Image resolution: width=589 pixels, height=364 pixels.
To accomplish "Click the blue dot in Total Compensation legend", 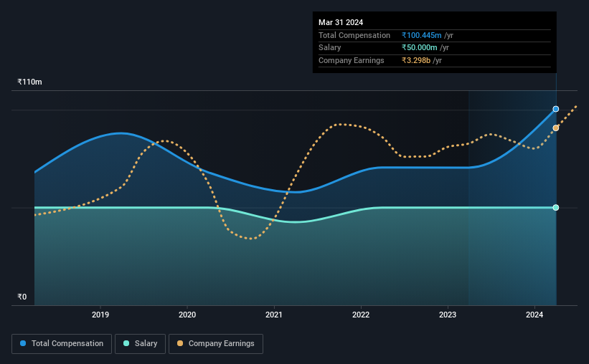I will [x=23, y=343].
